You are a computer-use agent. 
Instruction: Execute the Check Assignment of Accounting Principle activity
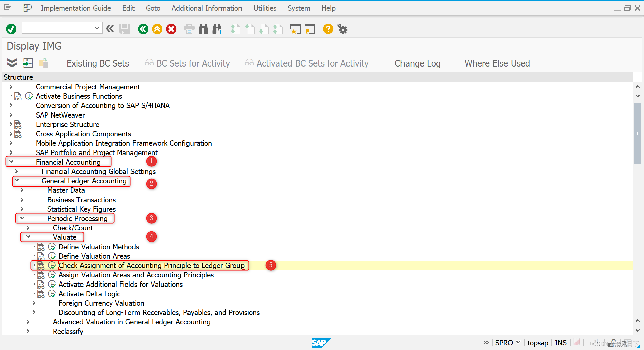click(52, 266)
